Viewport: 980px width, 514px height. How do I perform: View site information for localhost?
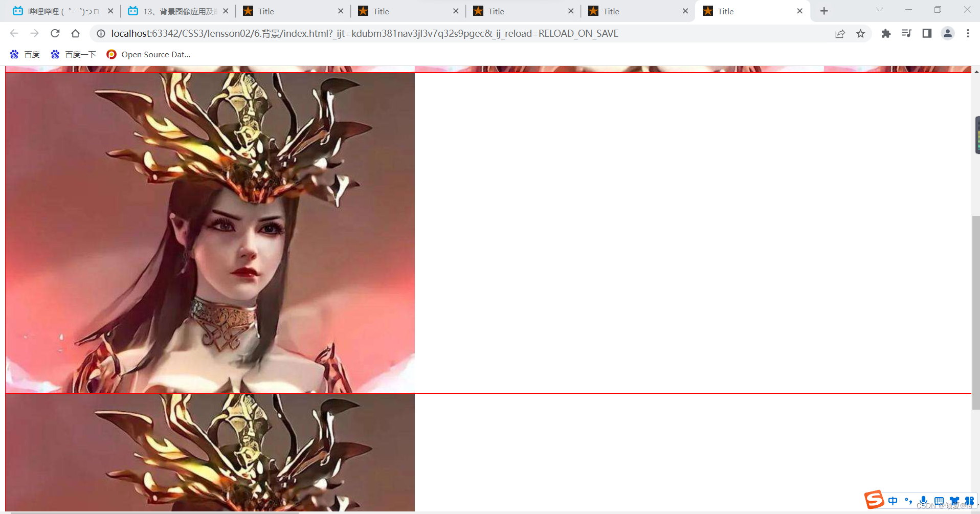click(x=101, y=33)
